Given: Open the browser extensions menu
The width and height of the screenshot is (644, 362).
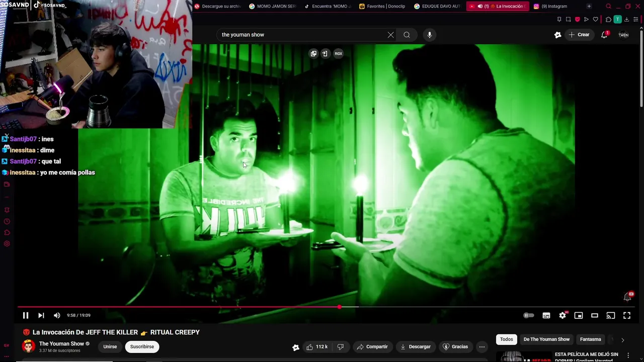Looking at the screenshot, I should coord(608,19).
